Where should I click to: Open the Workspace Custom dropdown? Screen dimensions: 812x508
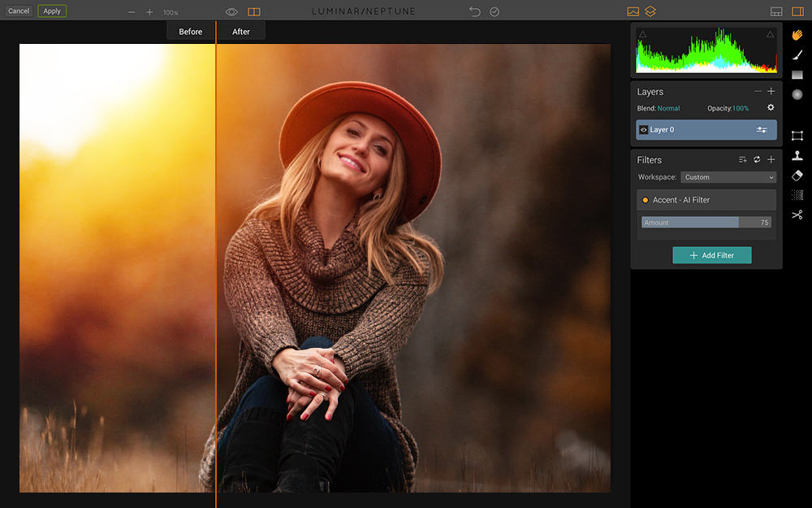tap(728, 177)
